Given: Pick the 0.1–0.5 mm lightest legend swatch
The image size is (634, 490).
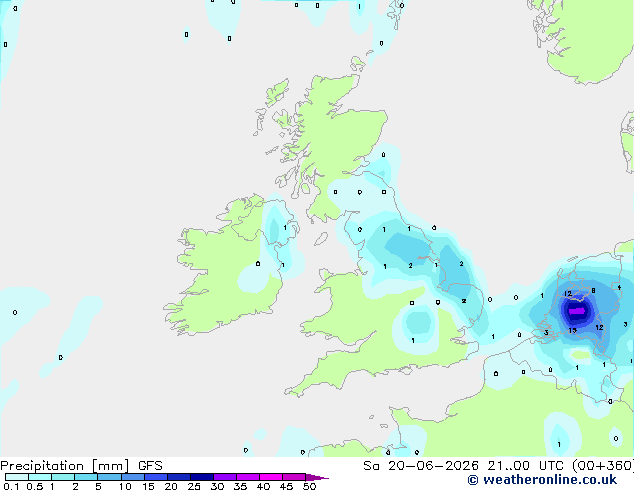Looking at the screenshot, I should pos(17,477).
